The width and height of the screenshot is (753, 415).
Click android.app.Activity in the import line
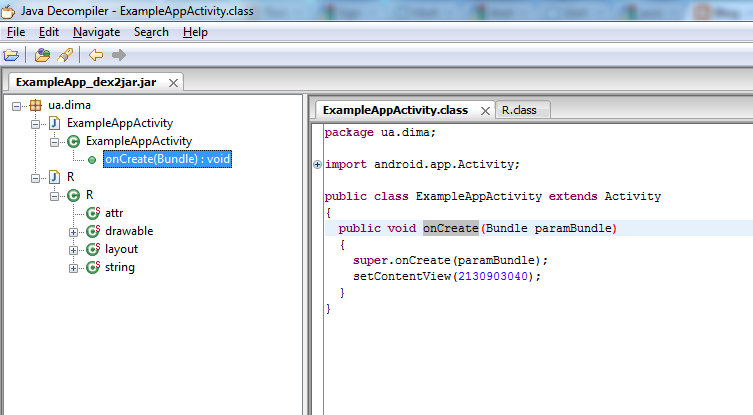pyautogui.click(x=443, y=164)
